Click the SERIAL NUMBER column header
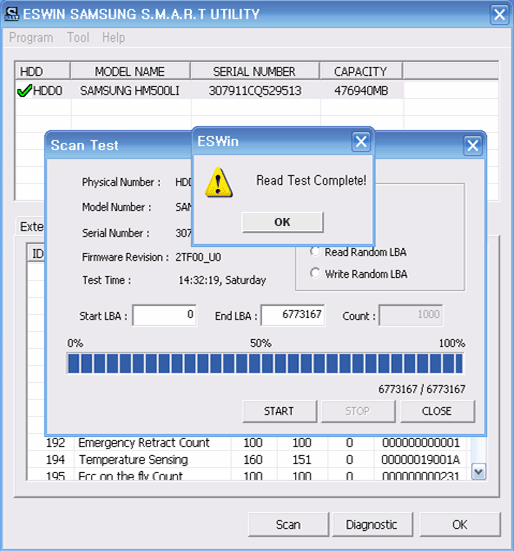The width and height of the screenshot is (514, 551). point(254,72)
